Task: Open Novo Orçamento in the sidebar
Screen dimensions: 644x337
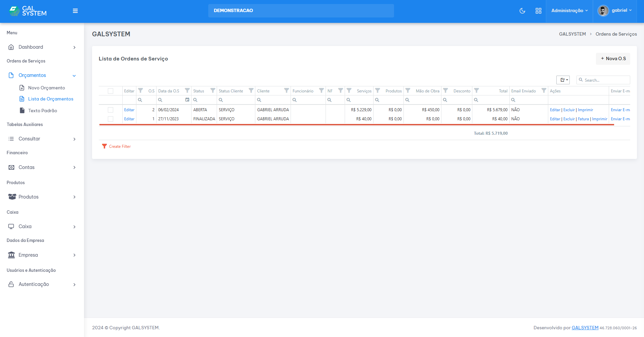Action: tap(46, 88)
